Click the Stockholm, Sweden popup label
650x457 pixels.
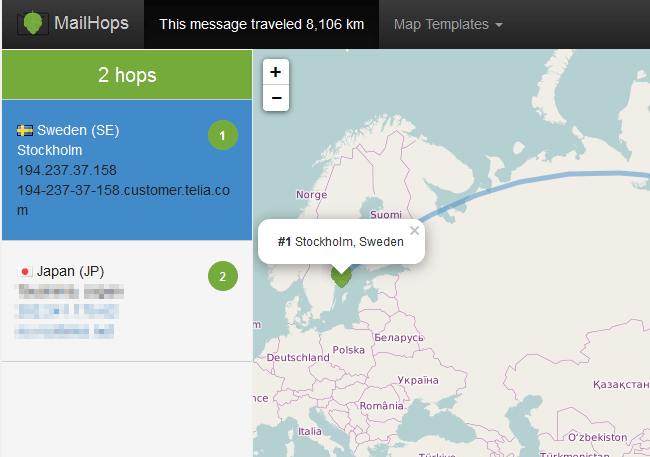click(341, 242)
